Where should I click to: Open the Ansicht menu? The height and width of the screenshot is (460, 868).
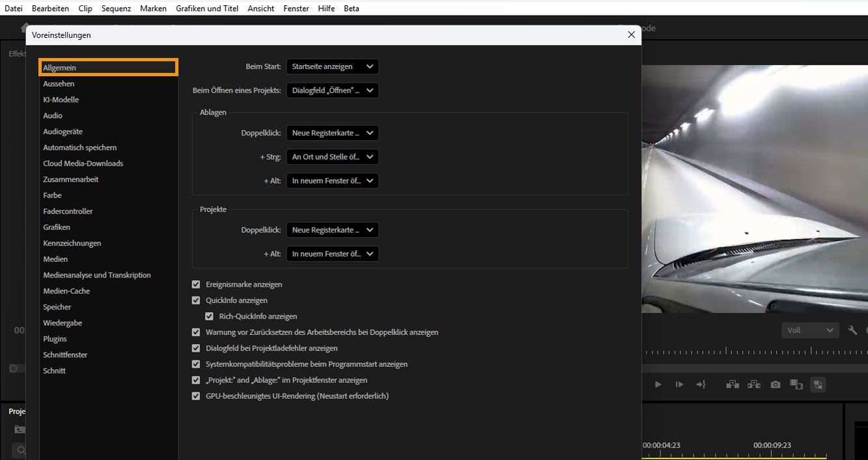point(260,8)
